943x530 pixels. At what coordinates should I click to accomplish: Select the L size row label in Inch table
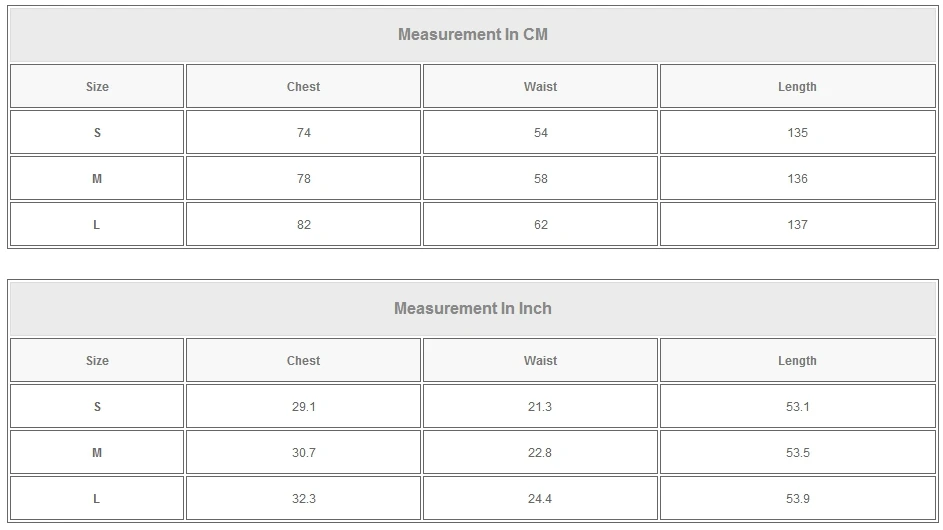(x=97, y=499)
